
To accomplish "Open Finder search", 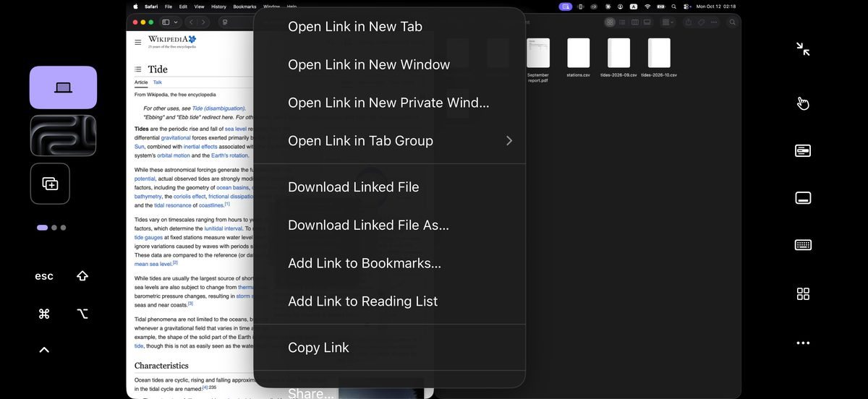I will click(x=733, y=22).
